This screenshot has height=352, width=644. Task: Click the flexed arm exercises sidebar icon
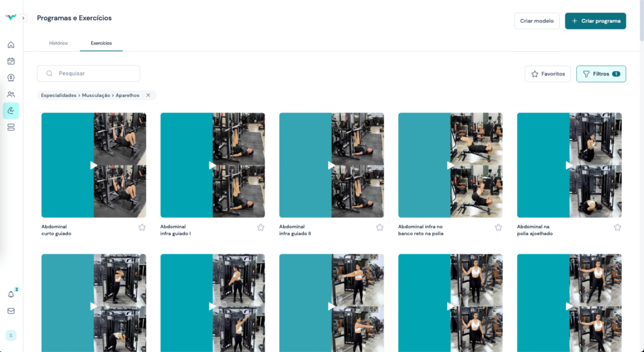point(11,111)
